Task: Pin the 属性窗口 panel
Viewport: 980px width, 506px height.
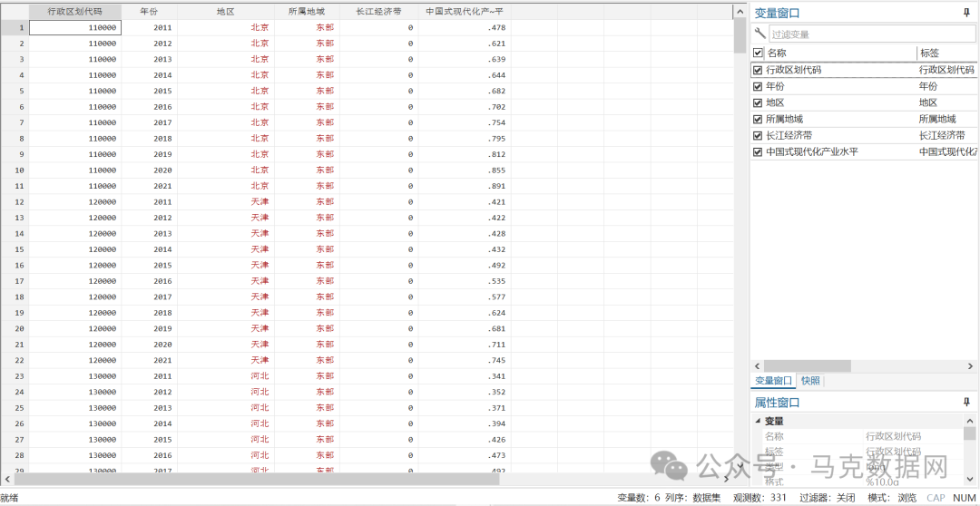Action: pos(967,402)
